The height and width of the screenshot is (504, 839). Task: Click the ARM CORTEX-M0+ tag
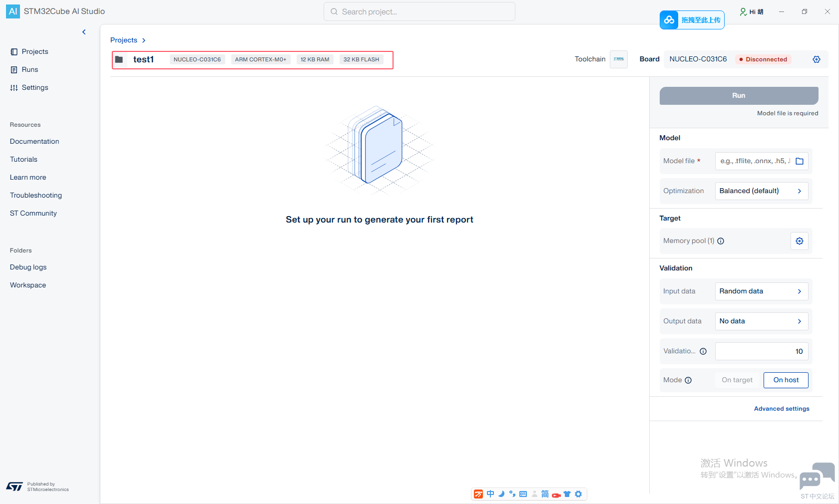[261, 59]
